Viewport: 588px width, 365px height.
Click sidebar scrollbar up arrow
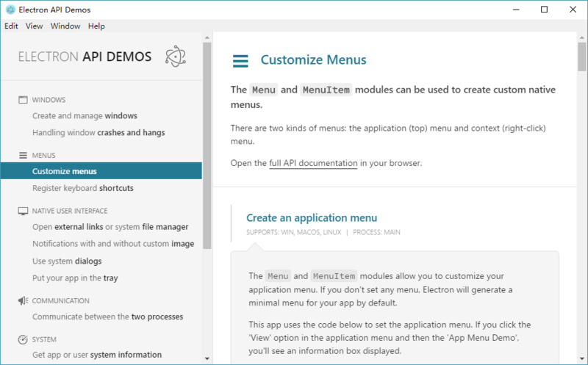coord(207,37)
